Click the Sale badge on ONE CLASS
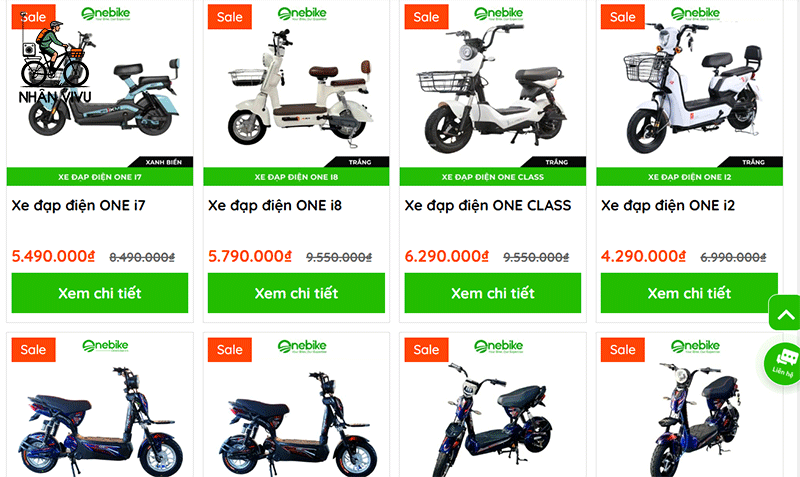 click(x=426, y=17)
